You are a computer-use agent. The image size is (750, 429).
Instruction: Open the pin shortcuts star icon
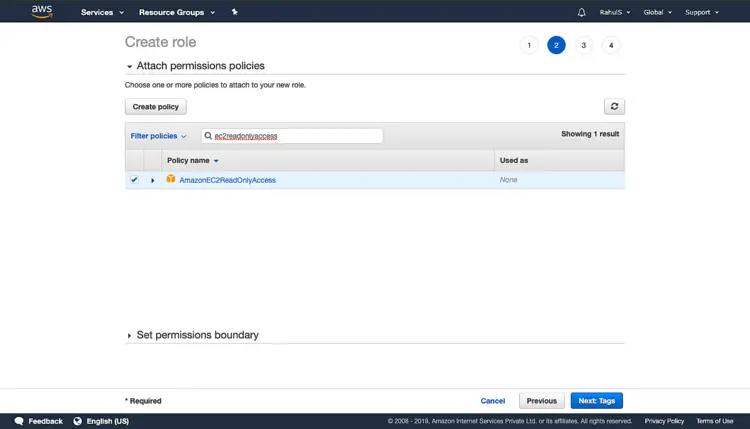[x=234, y=12]
